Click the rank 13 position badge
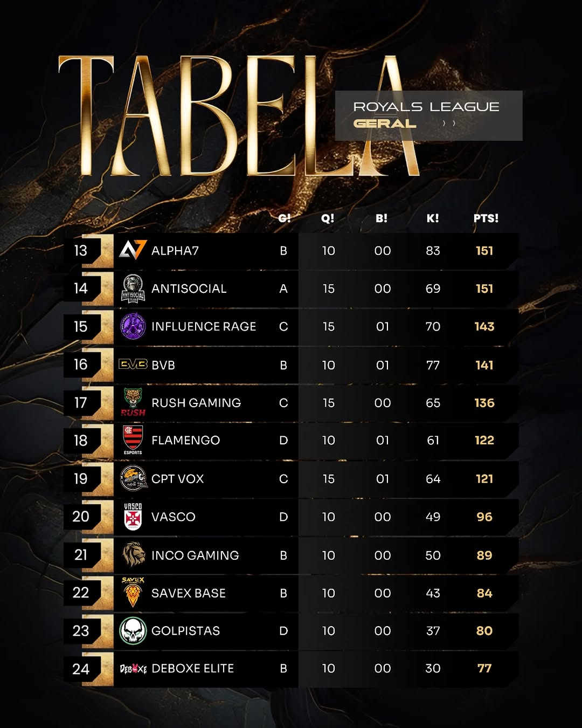 pyautogui.click(x=81, y=251)
